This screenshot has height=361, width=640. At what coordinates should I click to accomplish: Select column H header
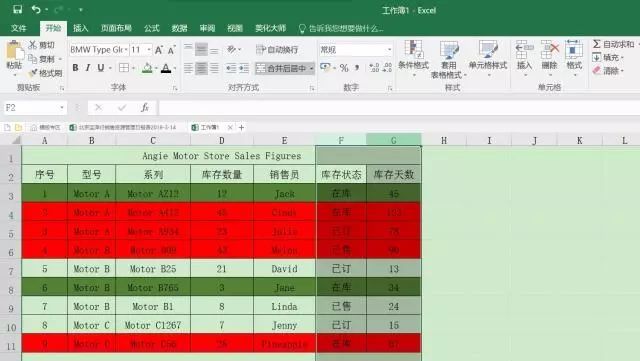(x=444, y=140)
